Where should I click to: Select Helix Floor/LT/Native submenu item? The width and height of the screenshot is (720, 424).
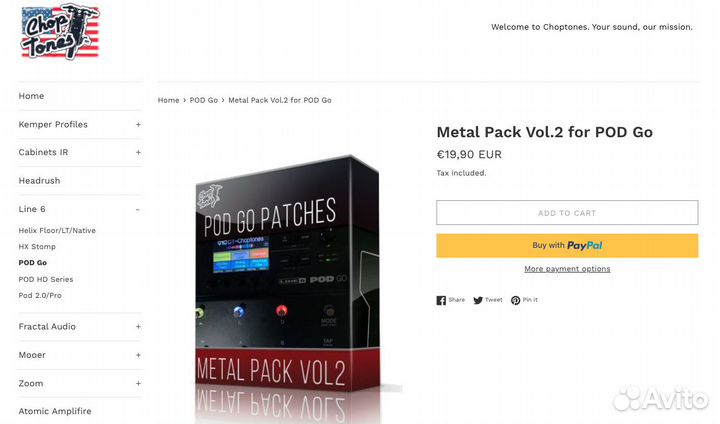pyautogui.click(x=57, y=231)
